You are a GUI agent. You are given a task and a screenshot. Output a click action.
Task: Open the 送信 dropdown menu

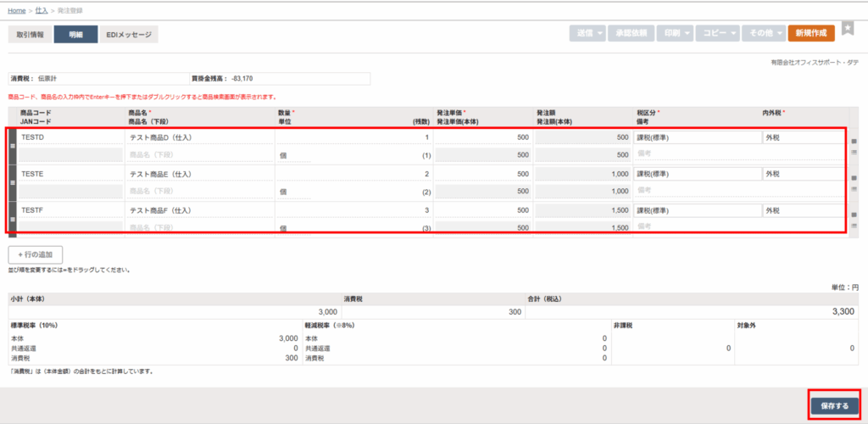point(590,33)
